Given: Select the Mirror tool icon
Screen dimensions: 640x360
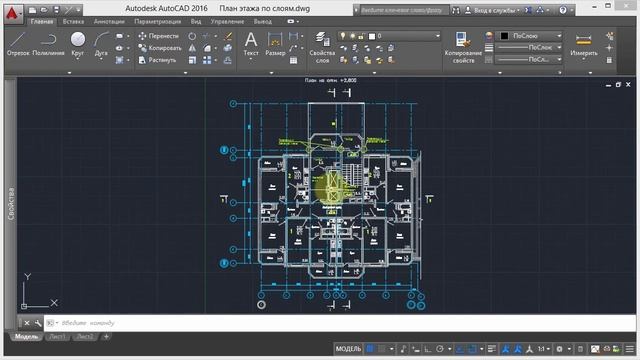Looking at the screenshot, I should click(x=192, y=48).
